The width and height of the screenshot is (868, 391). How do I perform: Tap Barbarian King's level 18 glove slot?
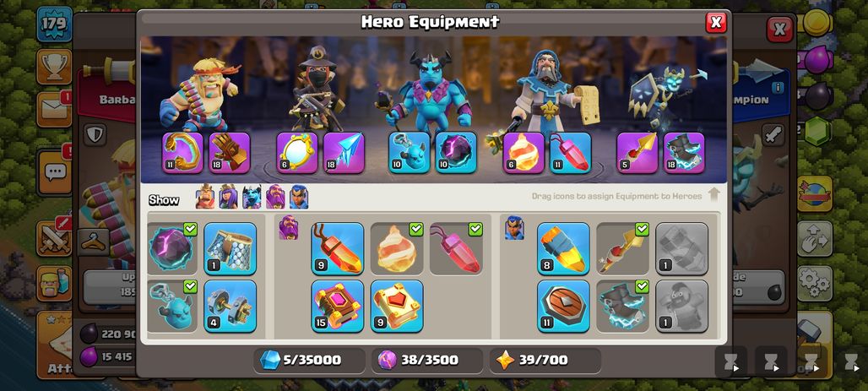click(230, 153)
